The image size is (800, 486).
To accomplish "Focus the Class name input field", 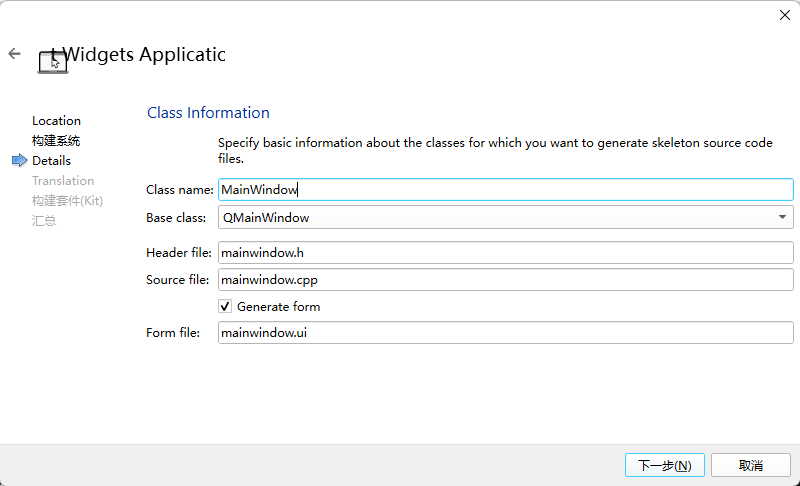I will click(506, 190).
